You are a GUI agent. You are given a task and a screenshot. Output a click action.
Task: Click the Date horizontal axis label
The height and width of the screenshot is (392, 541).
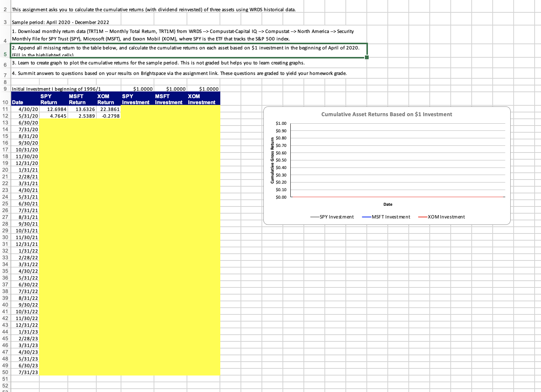[388, 204]
